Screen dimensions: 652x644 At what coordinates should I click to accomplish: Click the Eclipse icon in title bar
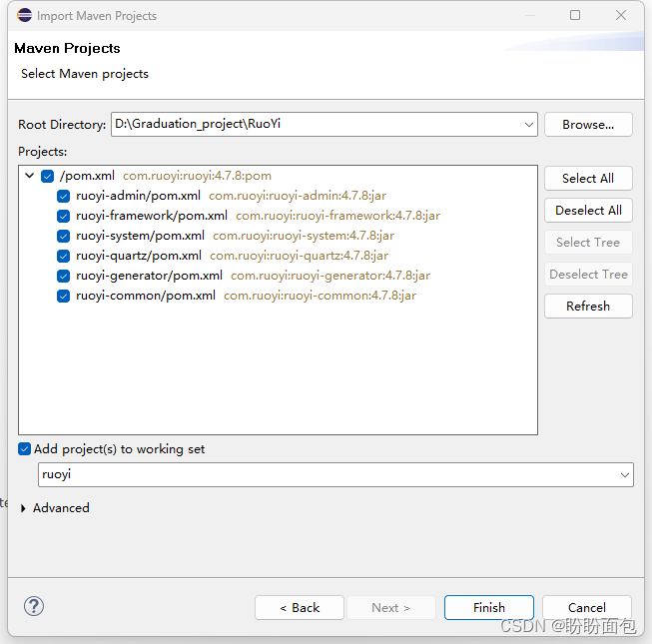[x=25, y=15]
